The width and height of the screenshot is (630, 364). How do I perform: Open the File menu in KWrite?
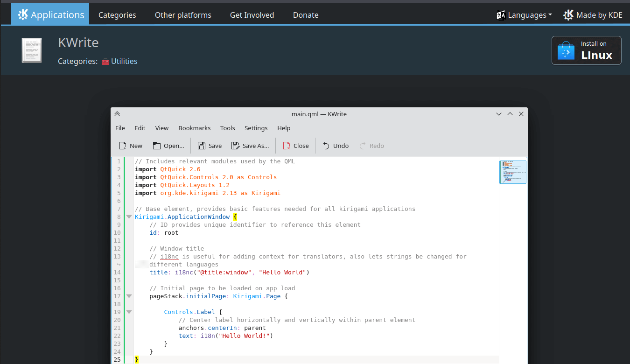click(x=120, y=128)
